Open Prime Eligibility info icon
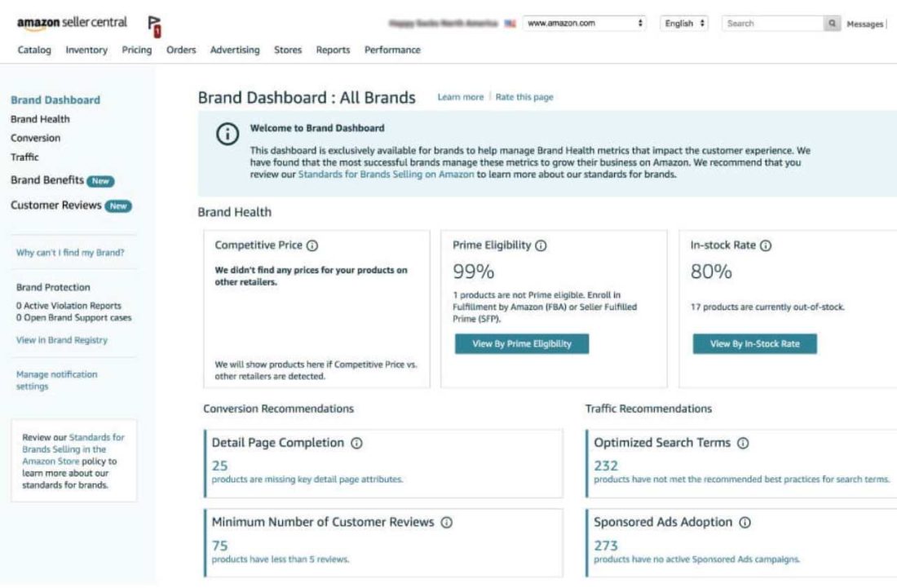Screen dimensions: 897x588 (541, 245)
